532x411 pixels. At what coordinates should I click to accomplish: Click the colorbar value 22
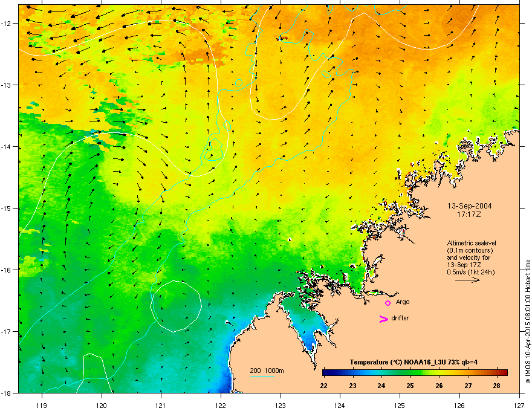(x=323, y=386)
